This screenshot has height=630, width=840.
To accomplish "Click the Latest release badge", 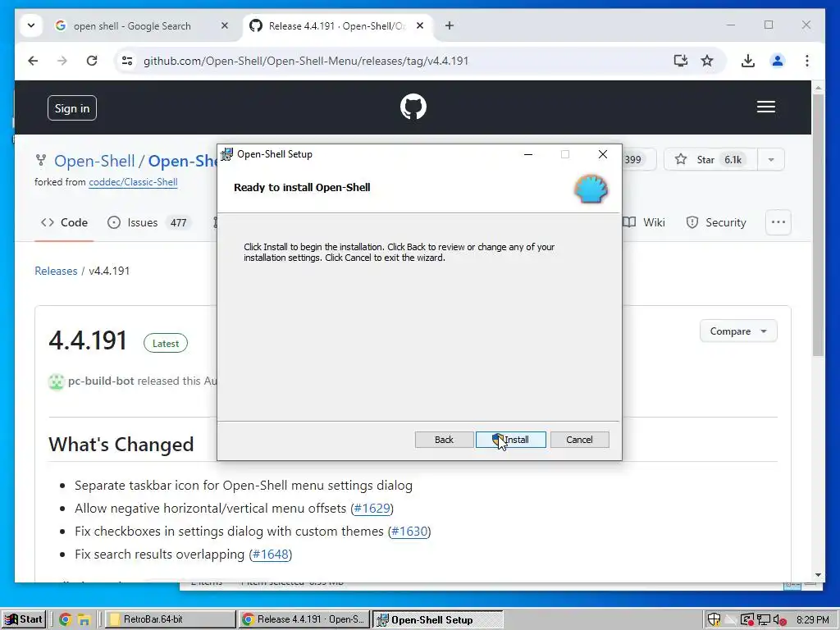I will click(x=166, y=344).
